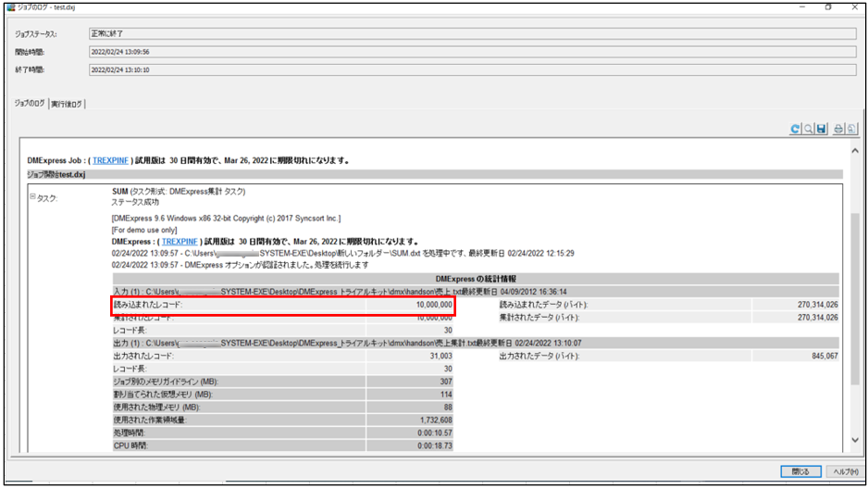Collapse the タスク tree section
The height and width of the screenshot is (489, 868).
pos(31,196)
